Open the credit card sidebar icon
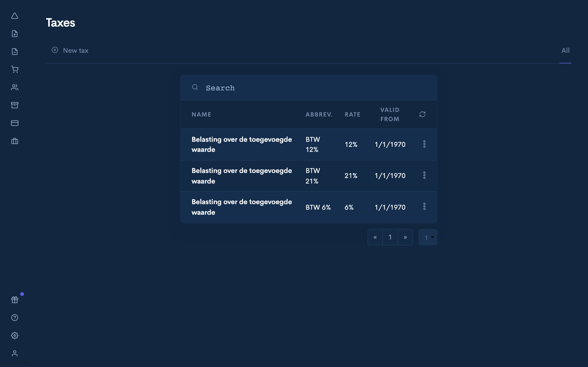This screenshot has height=367, width=588. click(14, 123)
